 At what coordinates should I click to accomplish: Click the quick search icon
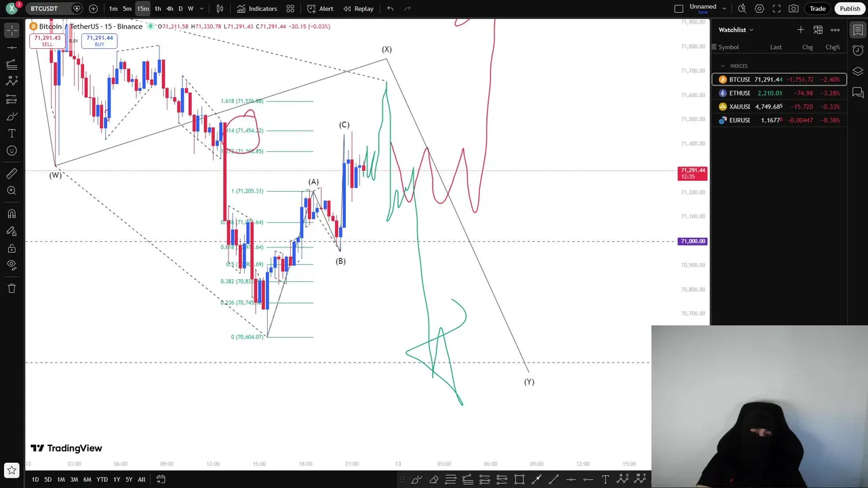[x=742, y=9]
